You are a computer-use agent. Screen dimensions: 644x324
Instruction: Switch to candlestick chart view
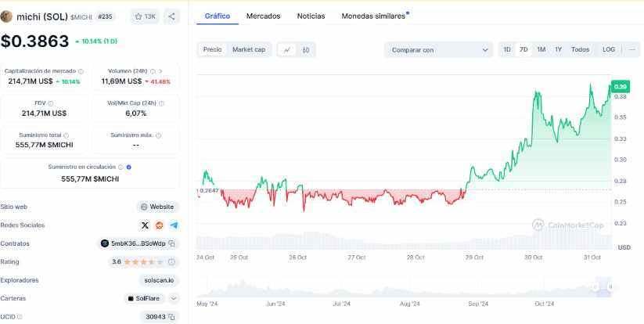pyautogui.click(x=306, y=50)
